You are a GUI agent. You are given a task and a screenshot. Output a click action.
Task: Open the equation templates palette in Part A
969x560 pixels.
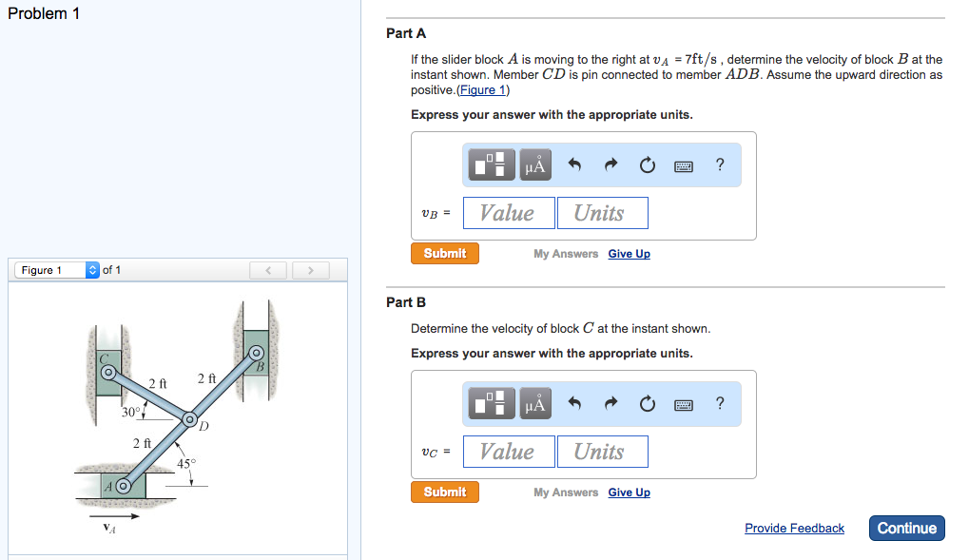[x=490, y=164]
